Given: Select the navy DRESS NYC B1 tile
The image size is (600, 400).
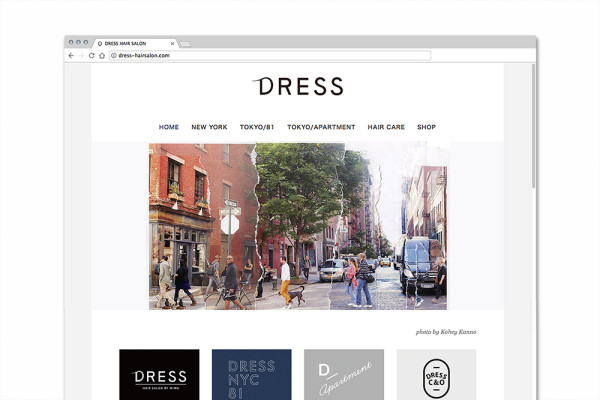Looking at the screenshot, I should point(251,374).
